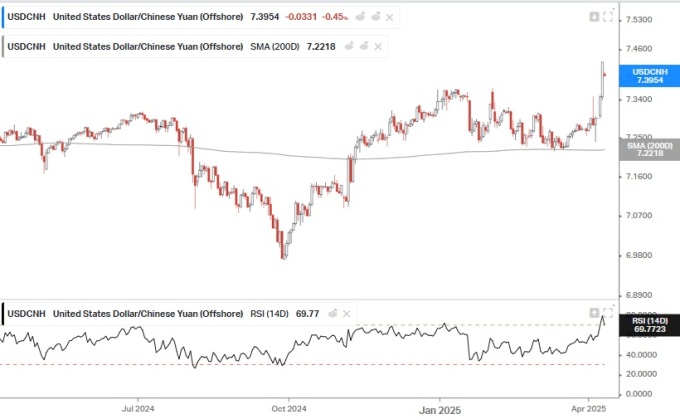
Task: Click second style icon on USDCNH legend
Action: tap(374, 17)
